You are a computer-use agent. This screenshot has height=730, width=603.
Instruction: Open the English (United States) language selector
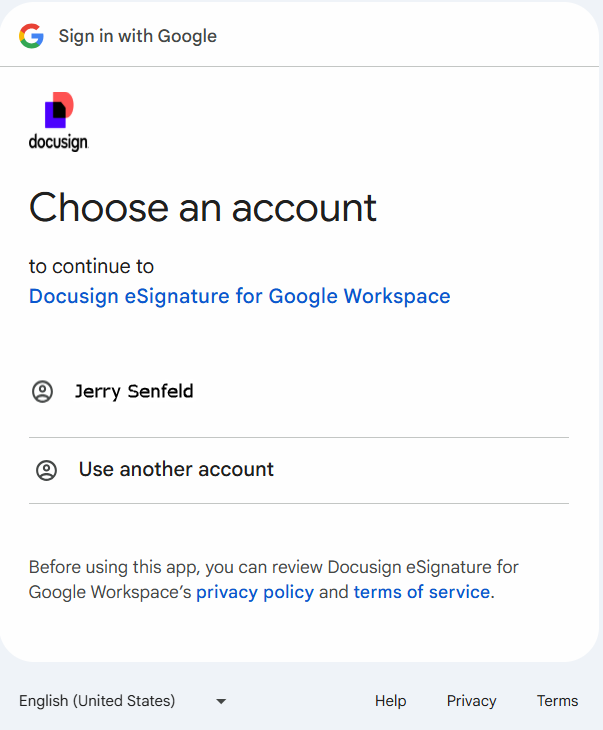tap(97, 701)
